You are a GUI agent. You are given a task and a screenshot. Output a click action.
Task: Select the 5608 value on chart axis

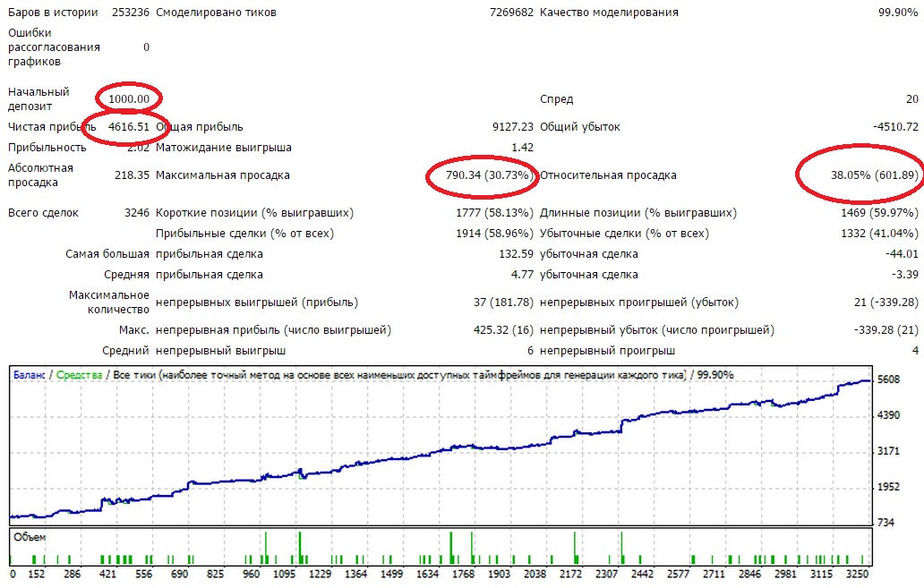889,379
